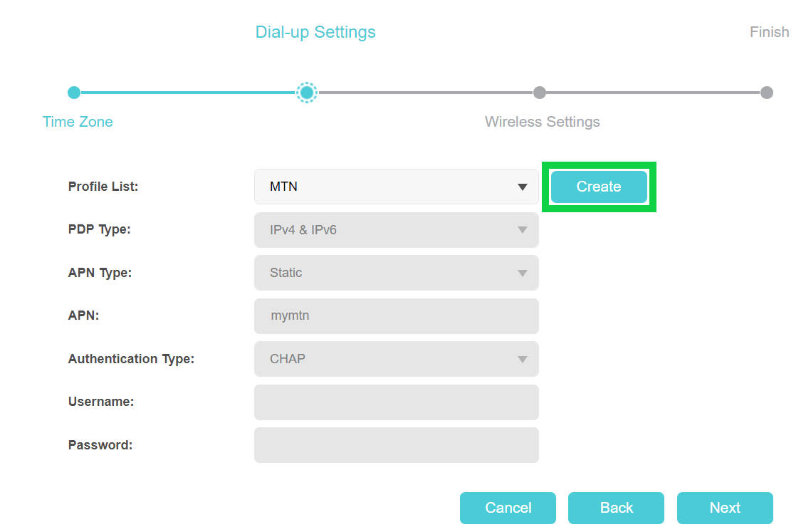
Task: Expand the Authentication Type dropdown
Action: click(x=395, y=359)
